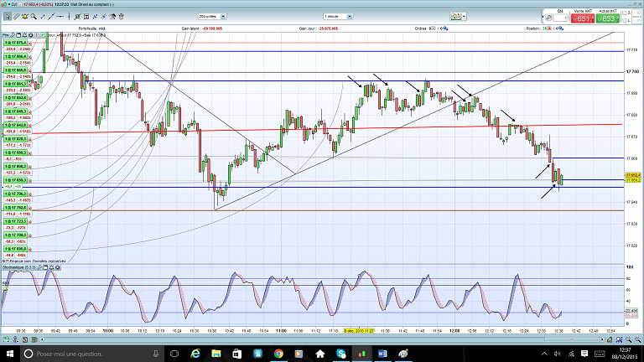Click the Achat MKT 653 buy button
The width and height of the screenshot is (644, 362).
[x=607, y=18]
